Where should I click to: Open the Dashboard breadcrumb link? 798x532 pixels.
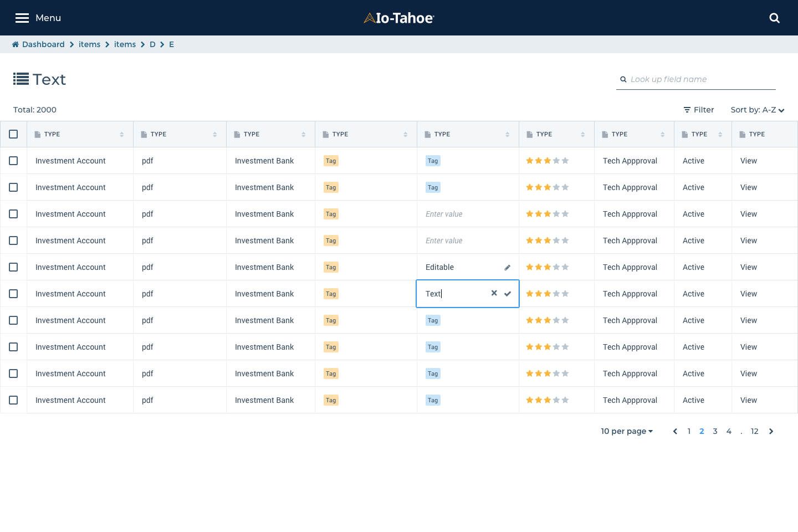[43, 44]
